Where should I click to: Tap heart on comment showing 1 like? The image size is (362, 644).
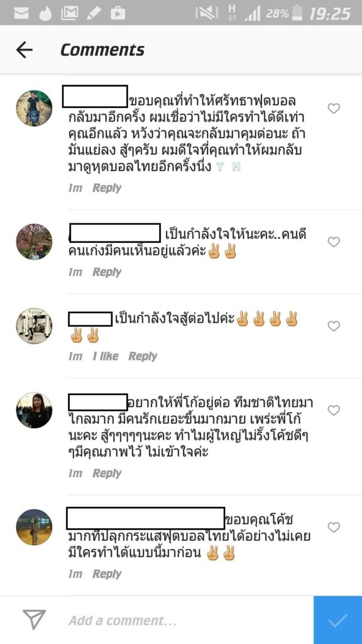pos(334,326)
